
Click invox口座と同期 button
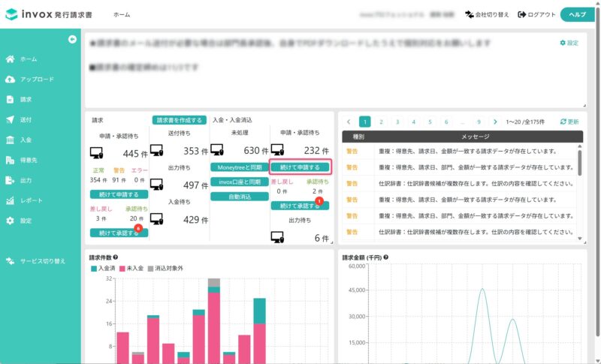pos(240,182)
